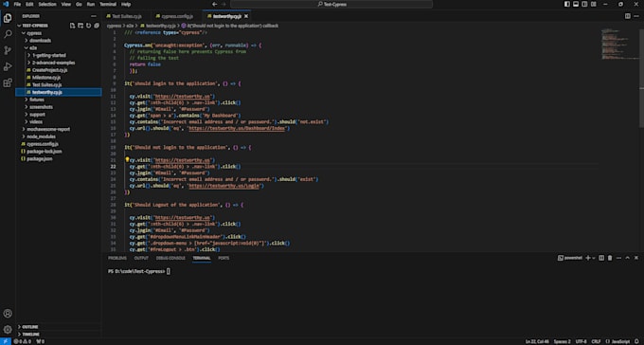Open the File menu
644x345 pixels.
pos(17,4)
